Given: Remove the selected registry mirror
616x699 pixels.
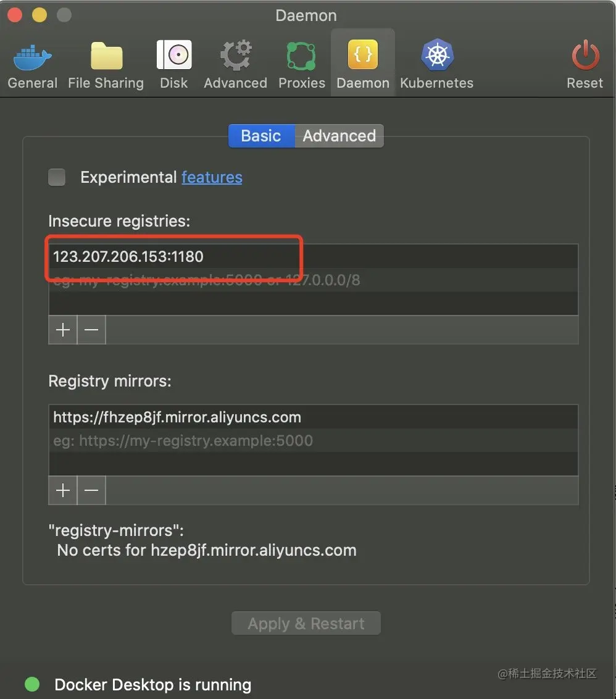Looking at the screenshot, I should click(91, 490).
